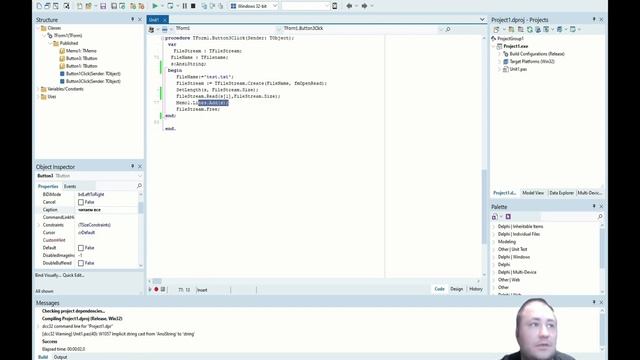Toggle the Cancel property checkbox
This screenshot has width=640, height=360.
click(81, 202)
